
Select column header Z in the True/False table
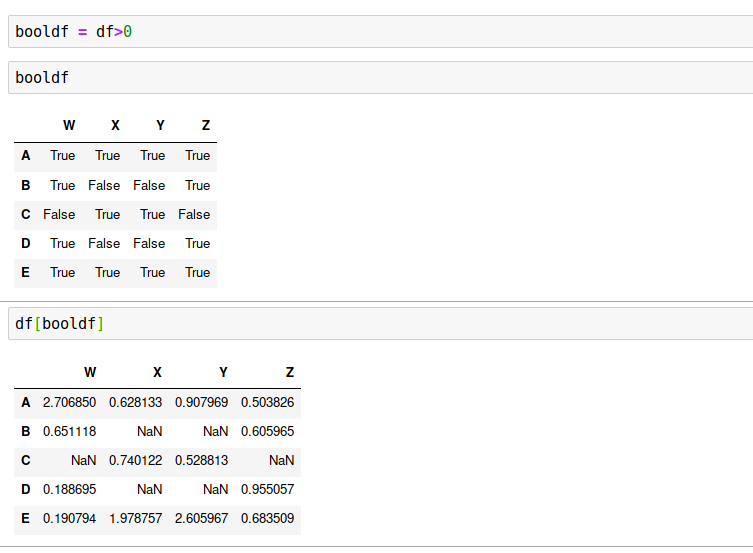click(205, 126)
